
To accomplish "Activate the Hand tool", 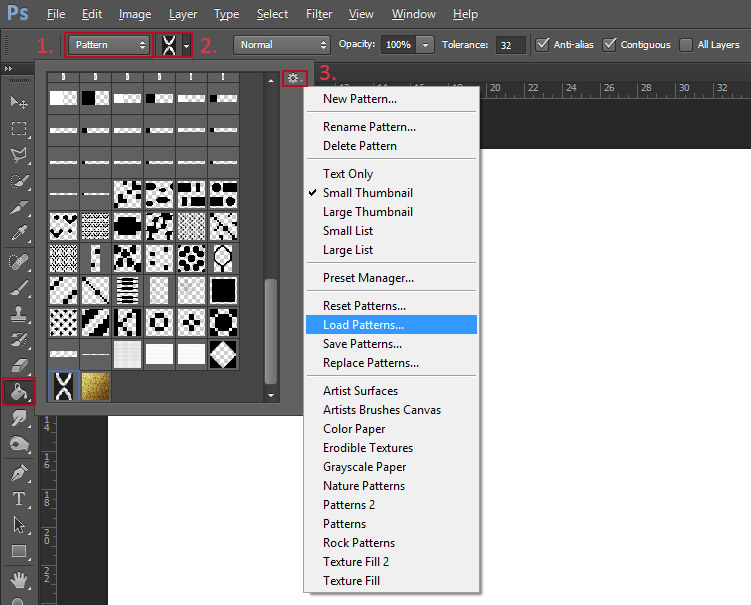I will (x=18, y=578).
